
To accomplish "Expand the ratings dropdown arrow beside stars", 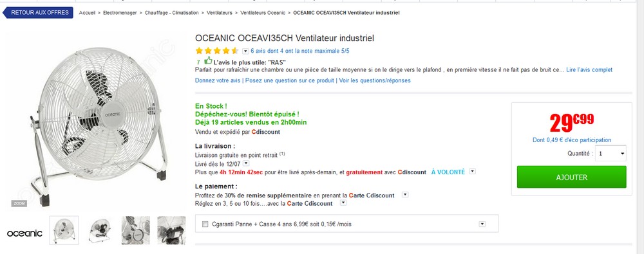I will [245, 51].
